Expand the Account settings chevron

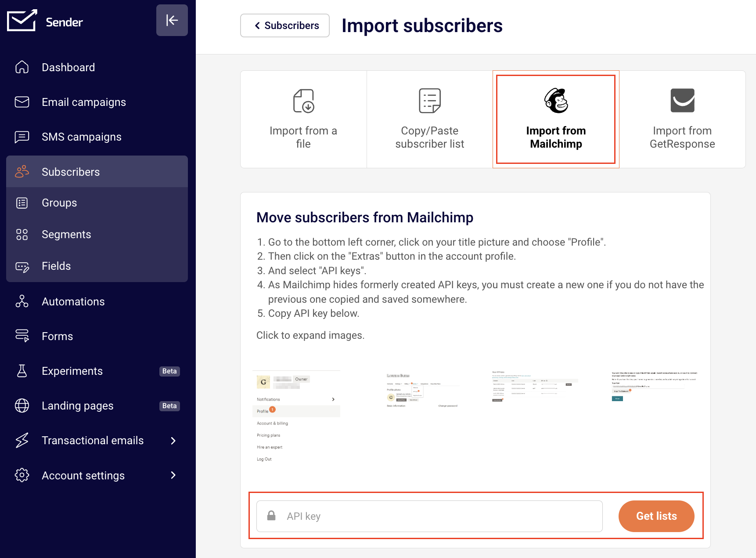tap(173, 475)
